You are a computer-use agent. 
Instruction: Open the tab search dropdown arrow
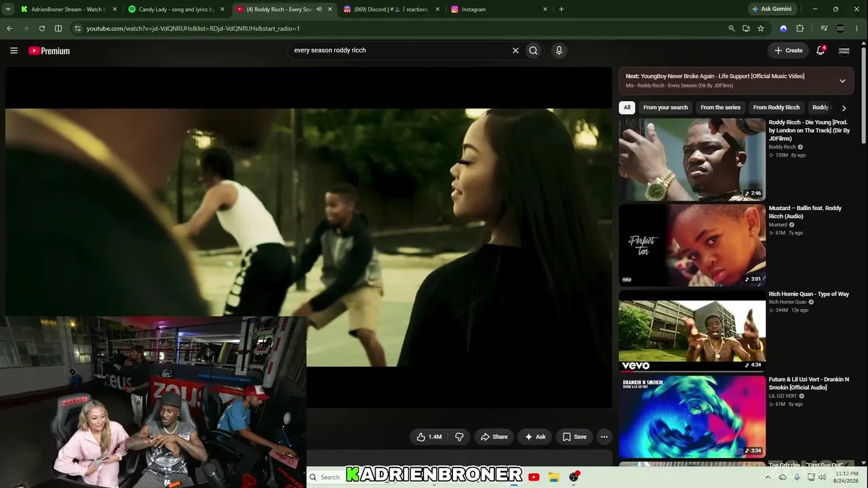coord(9,9)
